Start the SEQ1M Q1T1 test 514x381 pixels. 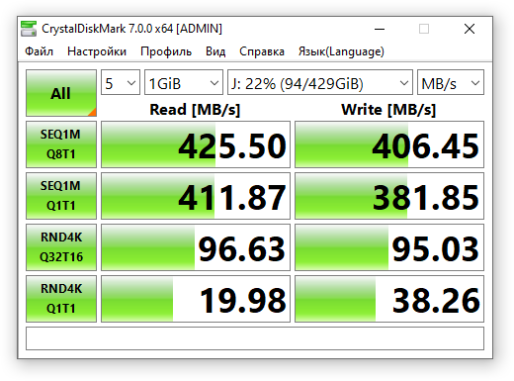61,196
